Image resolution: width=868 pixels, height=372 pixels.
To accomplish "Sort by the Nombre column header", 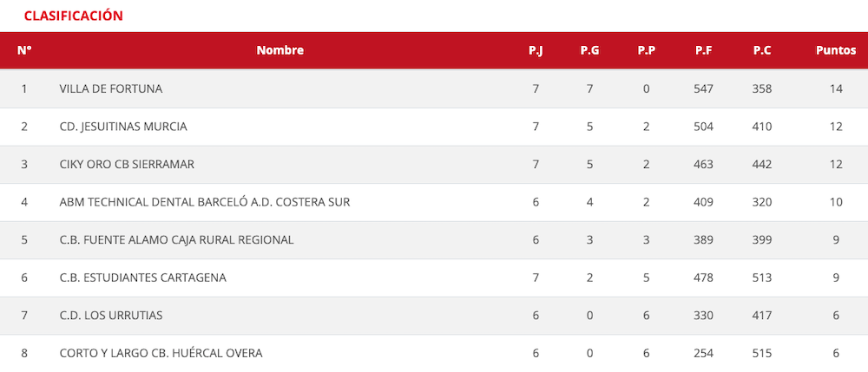I will 279,50.
